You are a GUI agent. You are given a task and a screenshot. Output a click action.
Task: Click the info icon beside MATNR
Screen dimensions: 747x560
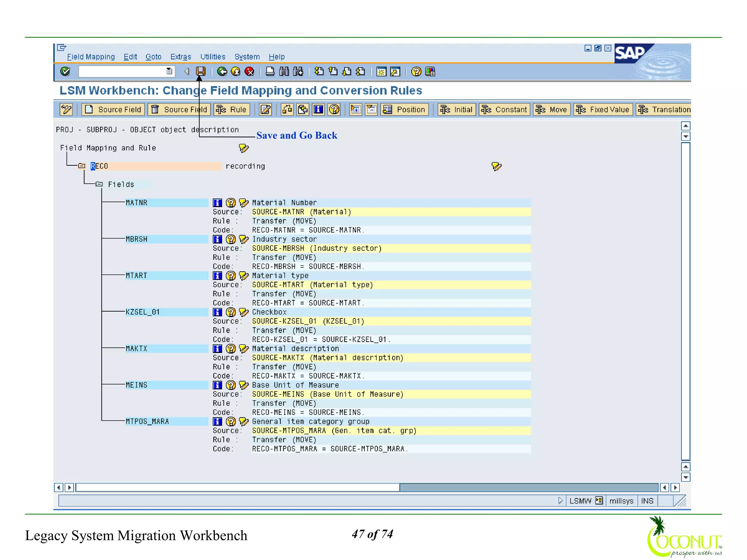point(217,203)
